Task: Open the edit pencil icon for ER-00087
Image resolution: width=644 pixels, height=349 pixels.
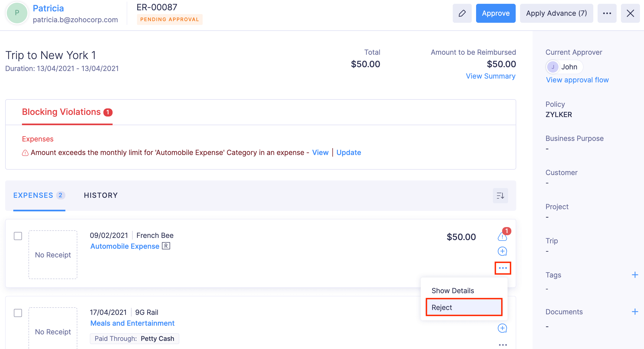Action: 462,13
